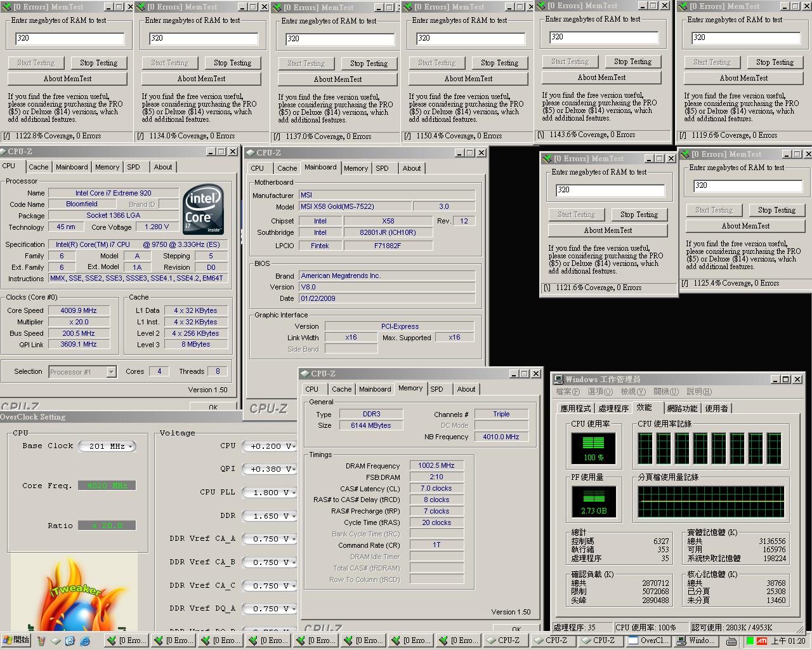Click the Core Freq. 4020 MHz display
Screen dimensions: 812x650
(x=107, y=486)
